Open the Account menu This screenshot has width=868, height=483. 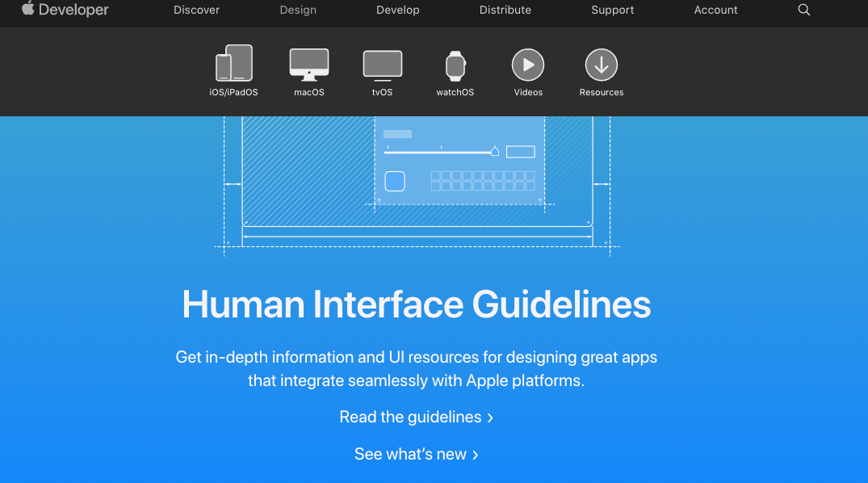[x=715, y=10]
